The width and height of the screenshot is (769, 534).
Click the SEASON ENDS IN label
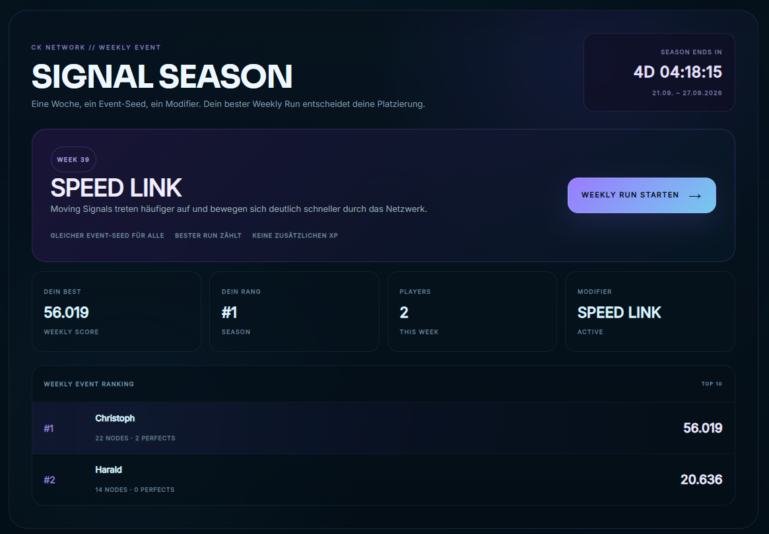[x=691, y=52]
